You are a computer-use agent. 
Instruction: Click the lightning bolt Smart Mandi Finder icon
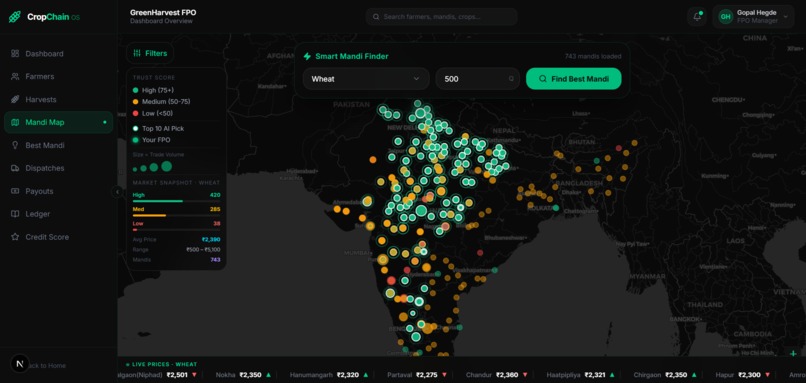click(307, 57)
